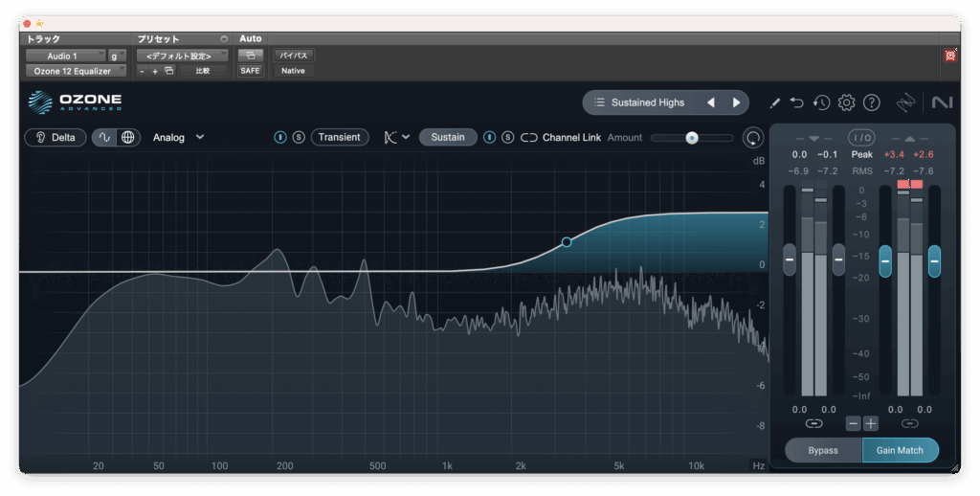Open the Ozone 12 Equalizer plugin selector
The width and height of the screenshot is (980, 496).
(75, 71)
